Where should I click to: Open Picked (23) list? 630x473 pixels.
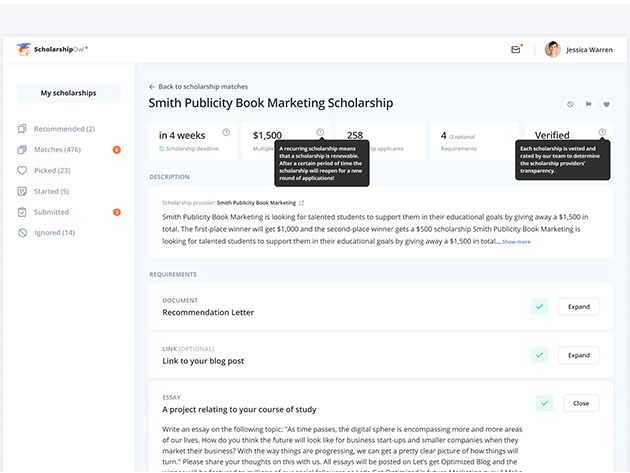(52, 170)
